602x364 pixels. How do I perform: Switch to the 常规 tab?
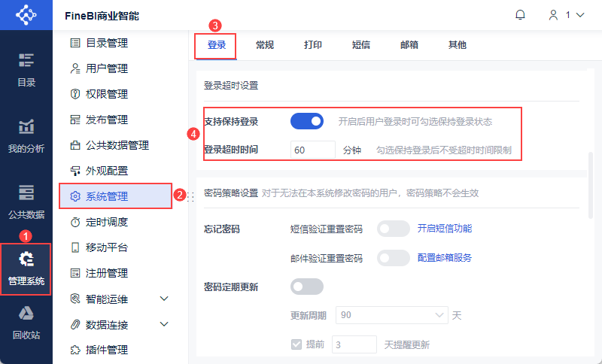265,45
